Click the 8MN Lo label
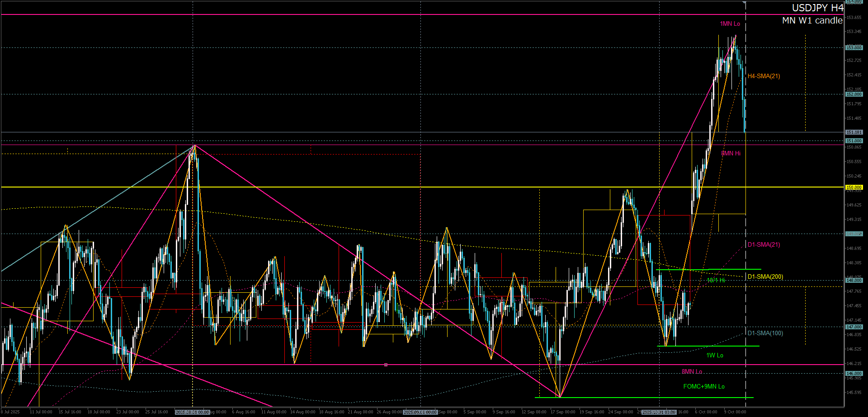Viewport: 868px width, 417px height. pos(692,371)
